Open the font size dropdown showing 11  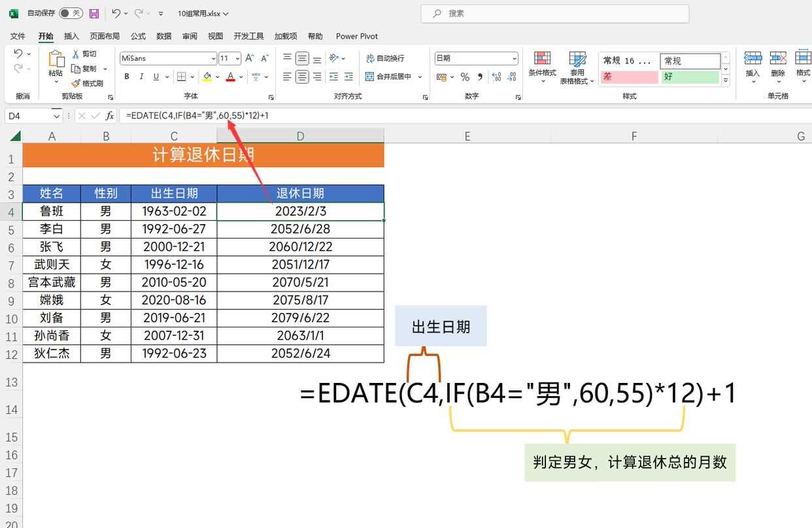[237, 58]
